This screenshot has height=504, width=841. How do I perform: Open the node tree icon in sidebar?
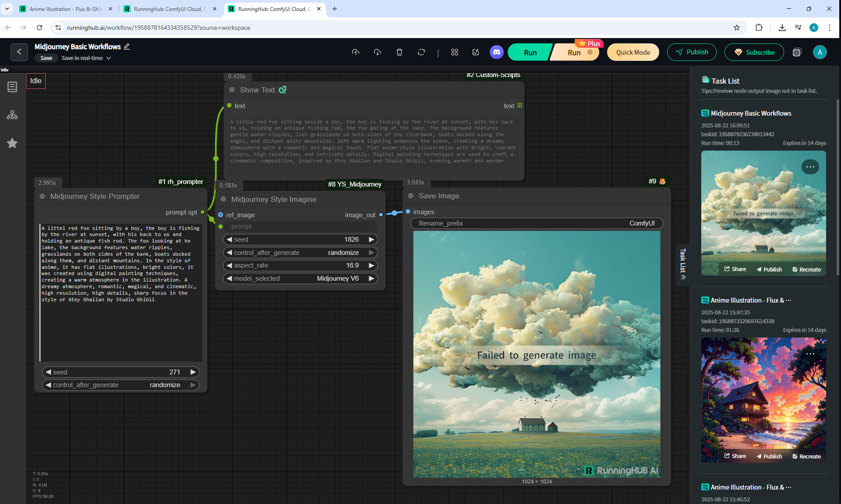coord(12,115)
